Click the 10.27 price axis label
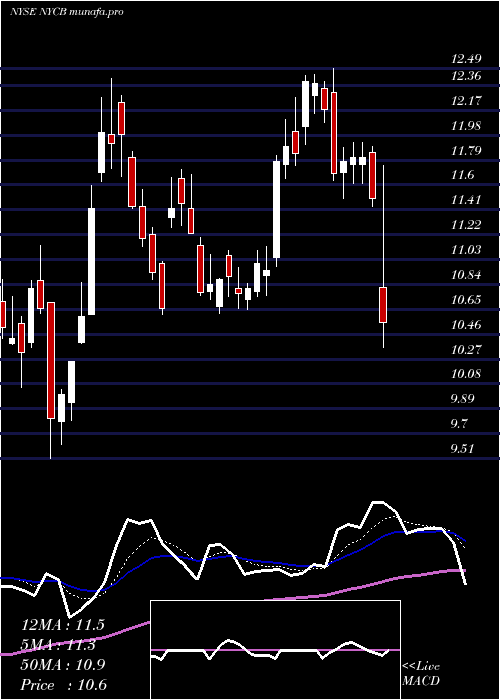Viewport: 500px width, 700px height. [466, 349]
